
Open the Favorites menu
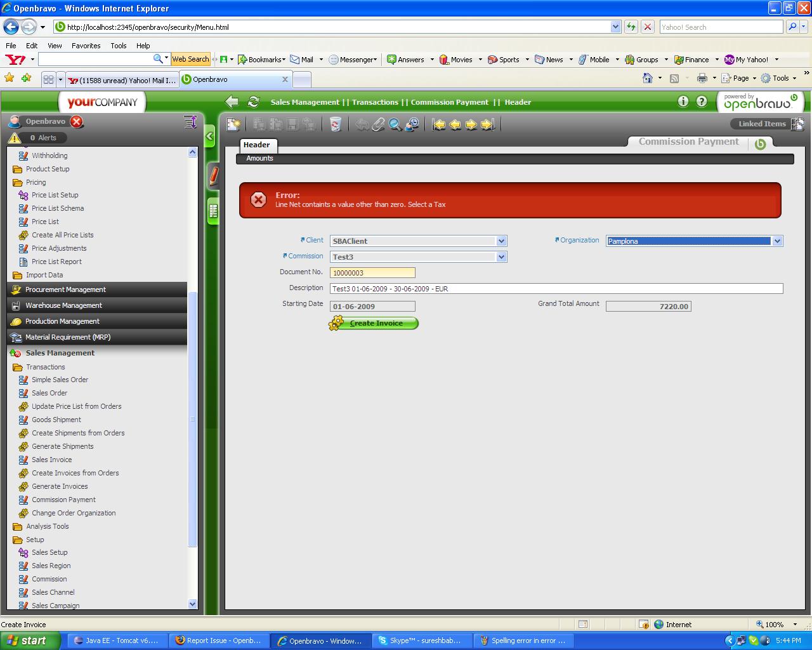[86, 46]
